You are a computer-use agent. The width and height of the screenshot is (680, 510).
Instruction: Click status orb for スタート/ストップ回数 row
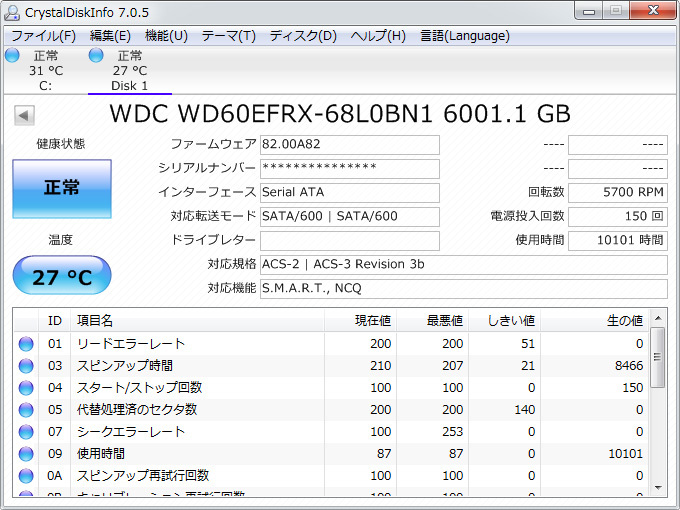pos(26,388)
